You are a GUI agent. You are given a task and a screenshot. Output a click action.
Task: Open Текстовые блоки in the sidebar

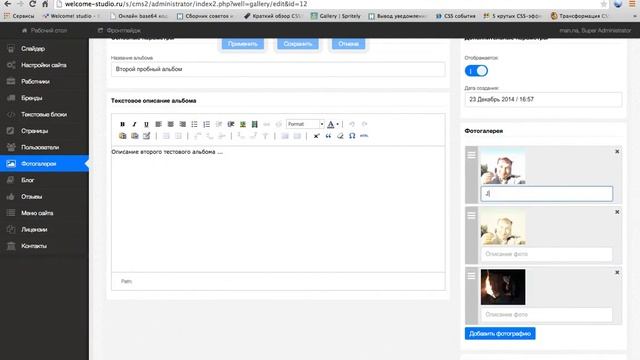click(44, 114)
